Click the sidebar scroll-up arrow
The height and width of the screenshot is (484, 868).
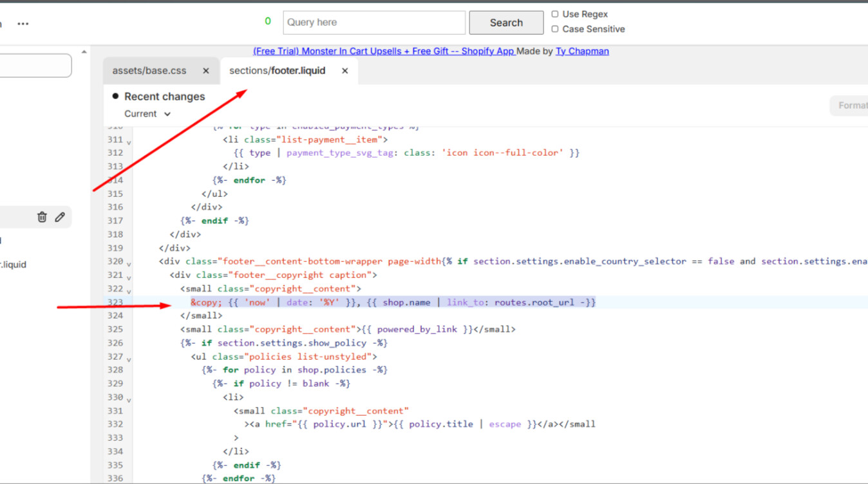pos(84,52)
